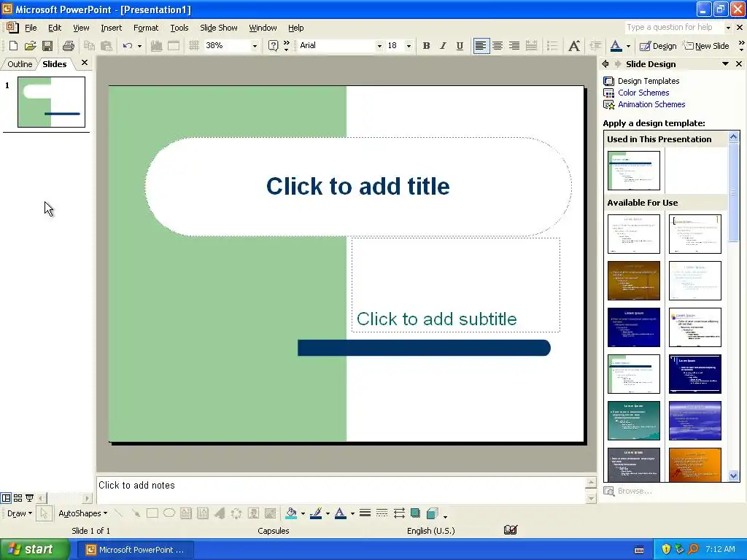
Task: Switch to Normal View button
Action: [x=6, y=498]
